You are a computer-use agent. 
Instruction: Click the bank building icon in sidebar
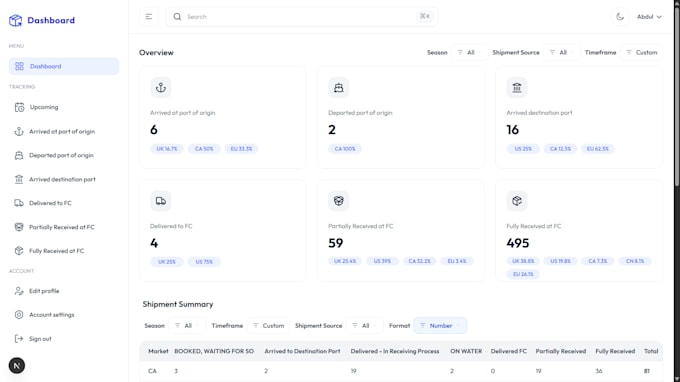[19, 179]
